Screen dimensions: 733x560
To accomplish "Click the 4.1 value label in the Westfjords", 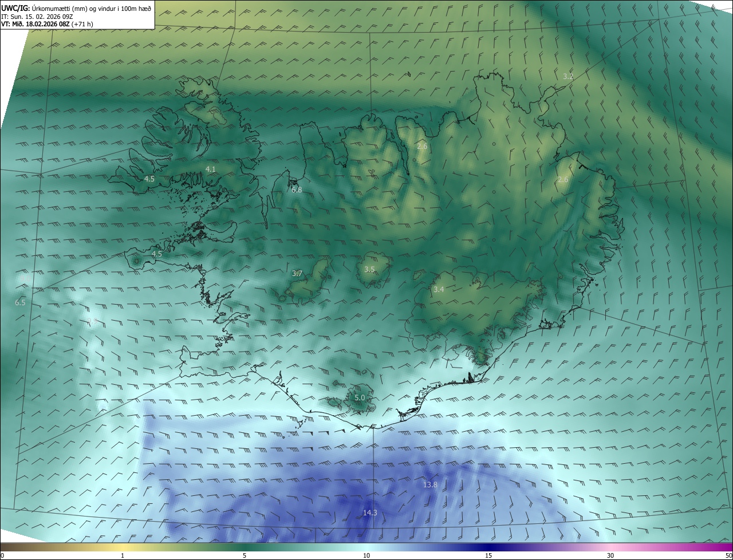I will point(210,169).
